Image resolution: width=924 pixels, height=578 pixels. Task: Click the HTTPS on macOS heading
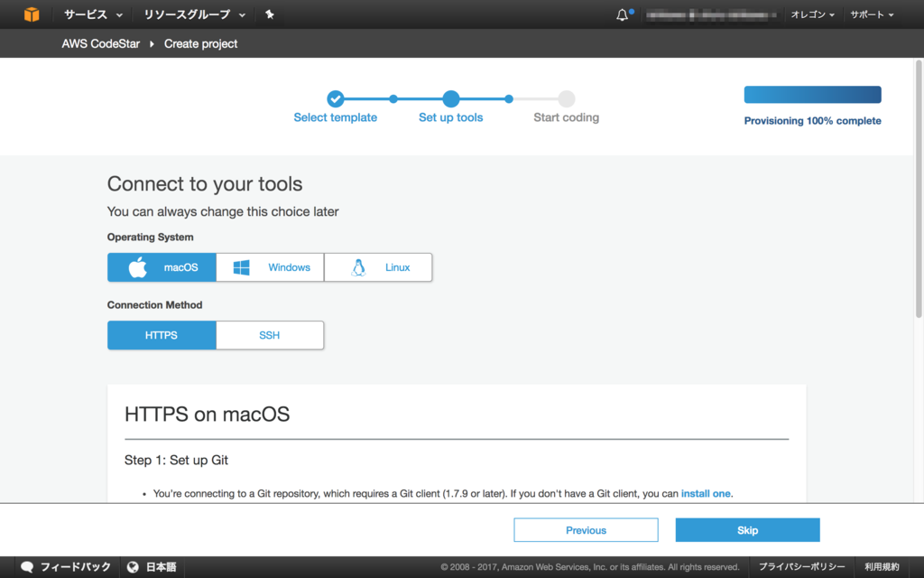(x=207, y=414)
